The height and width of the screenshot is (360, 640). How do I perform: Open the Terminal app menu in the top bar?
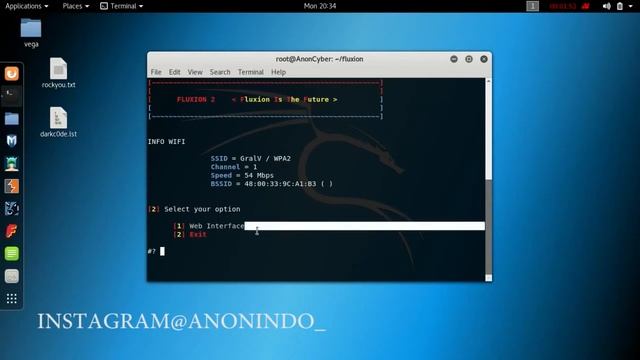122,6
